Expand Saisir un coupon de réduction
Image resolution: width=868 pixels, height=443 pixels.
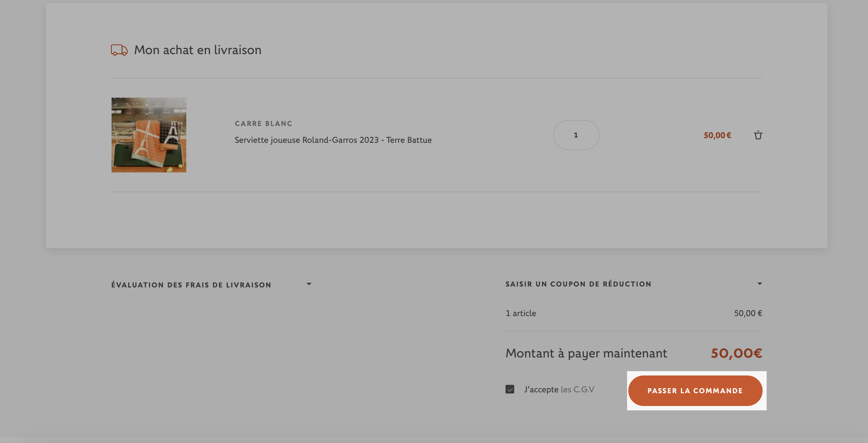click(x=578, y=284)
